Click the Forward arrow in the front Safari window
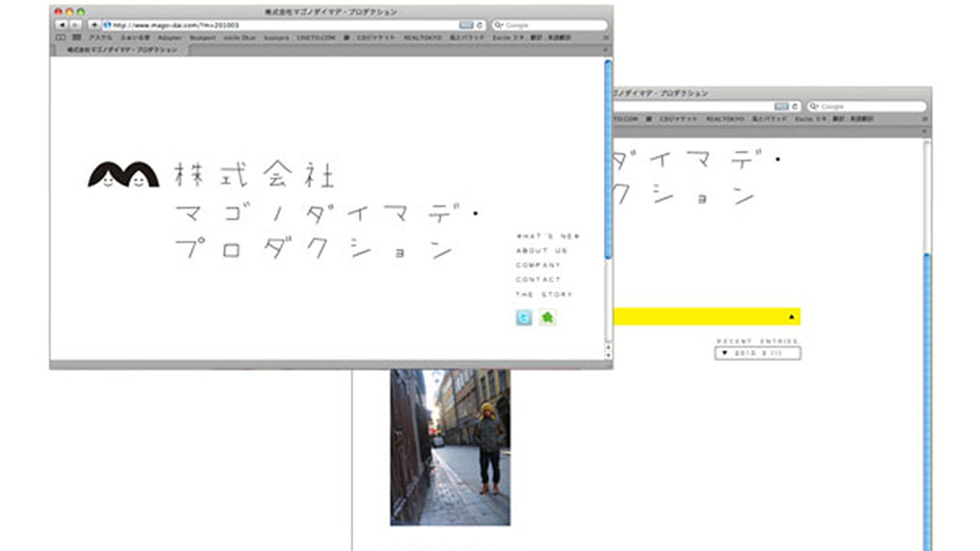This screenshot has height=551, width=980. [75, 25]
